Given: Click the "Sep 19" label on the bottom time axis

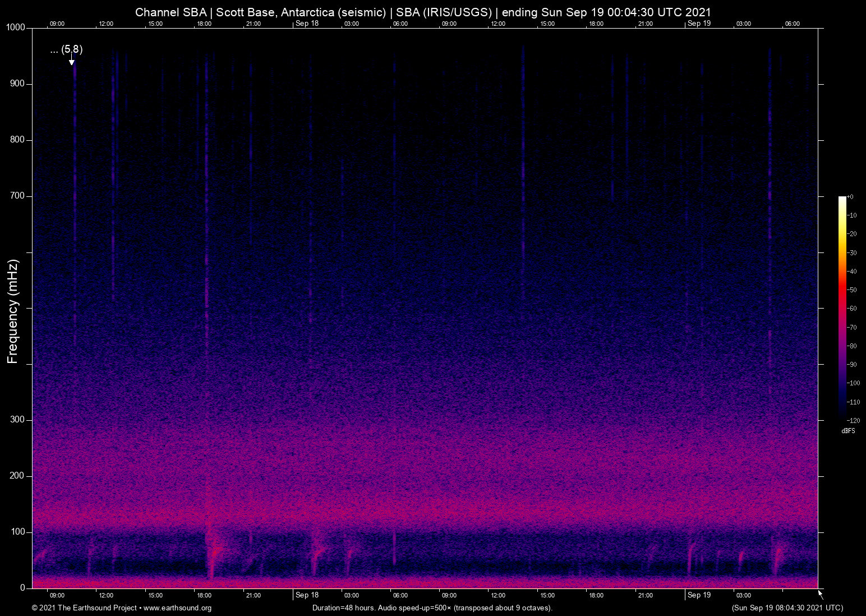Looking at the screenshot, I should (x=699, y=595).
